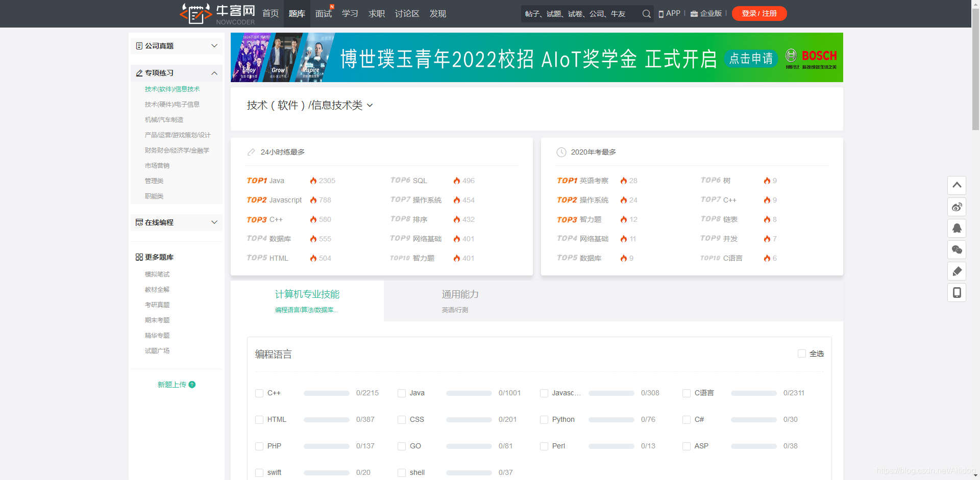Click the flame icon next to Java 2305

[313, 181]
